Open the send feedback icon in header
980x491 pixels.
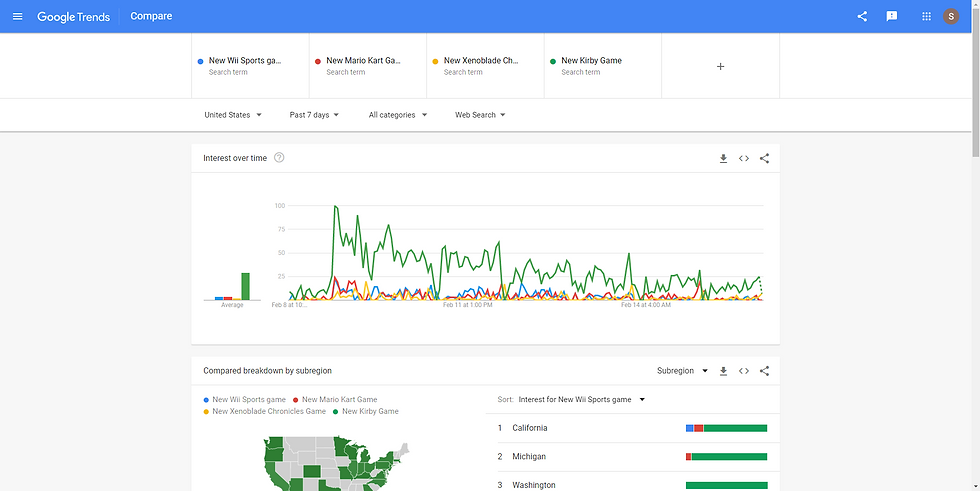coord(892,16)
